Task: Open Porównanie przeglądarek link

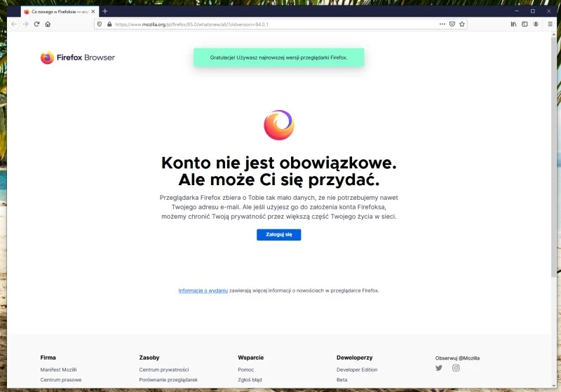Action: [x=168, y=379]
